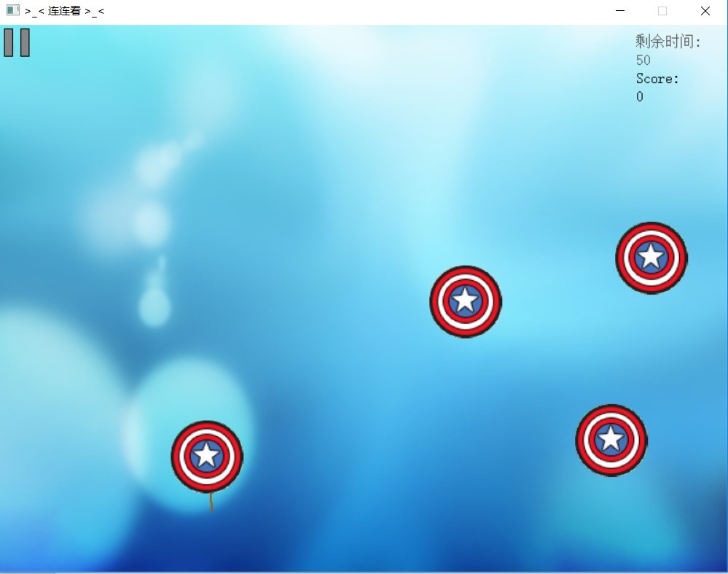
Task: Click the 连连看 window title text
Action: [x=65, y=11]
